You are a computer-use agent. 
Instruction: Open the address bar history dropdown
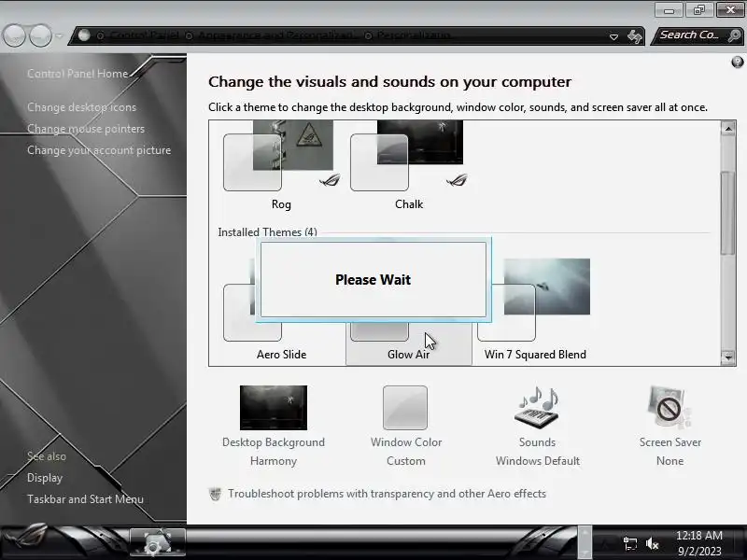(614, 36)
